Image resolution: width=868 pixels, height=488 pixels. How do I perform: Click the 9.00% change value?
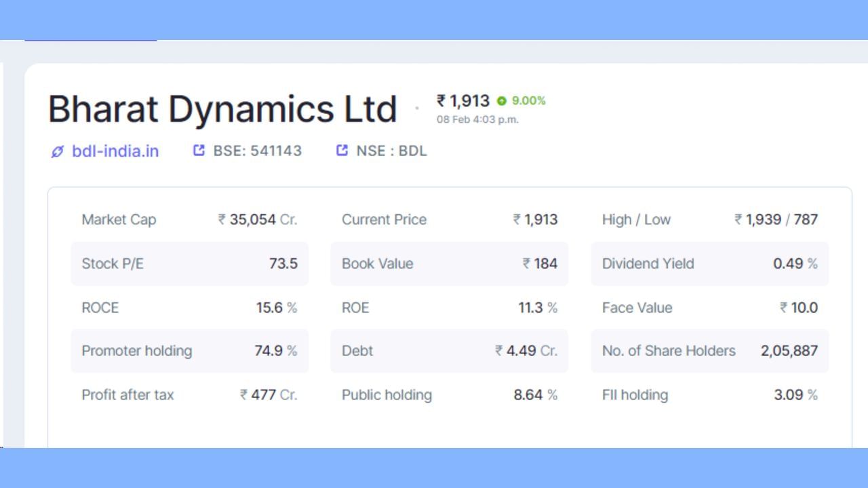pyautogui.click(x=528, y=101)
